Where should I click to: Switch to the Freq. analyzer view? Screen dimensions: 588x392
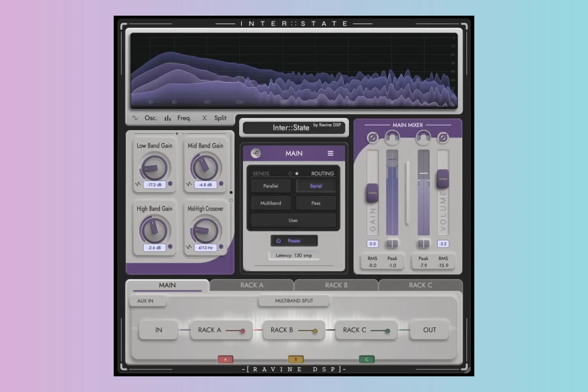coord(184,118)
